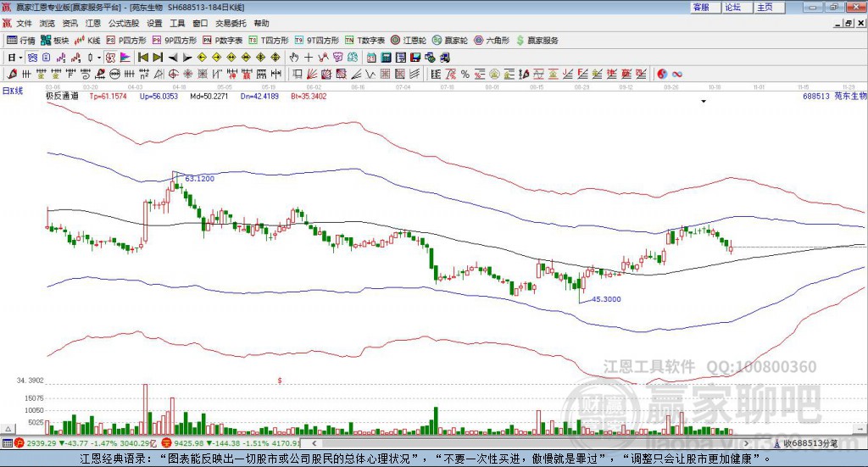Open the 窗口 menu
Image resolution: width=868 pixels, height=467 pixels.
pyautogui.click(x=200, y=23)
